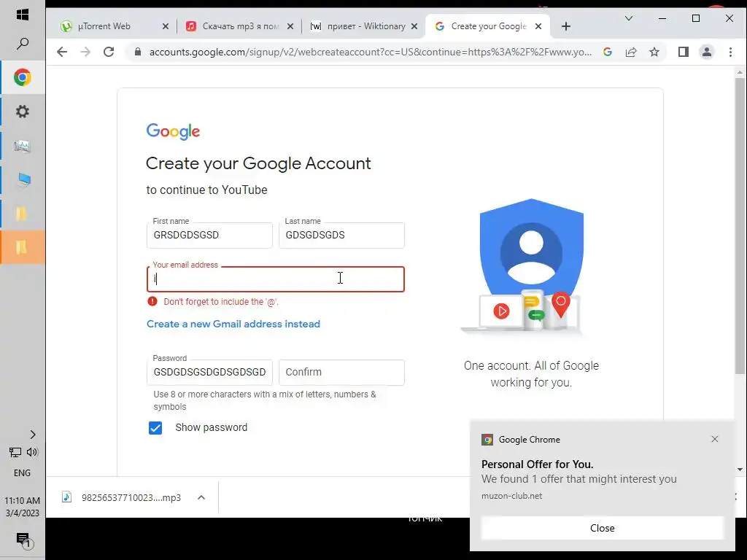Screen dimensions: 747x560
Task: Dismiss the Google Chrome notification
Action: [715, 439]
